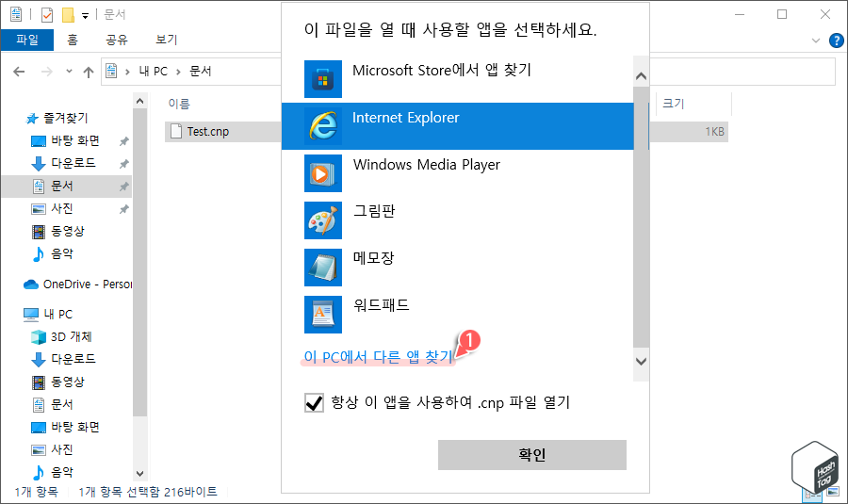Image resolution: width=848 pixels, height=504 pixels.
Task: Switch to the 보기 ribbon tab
Action: click(167, 40)
